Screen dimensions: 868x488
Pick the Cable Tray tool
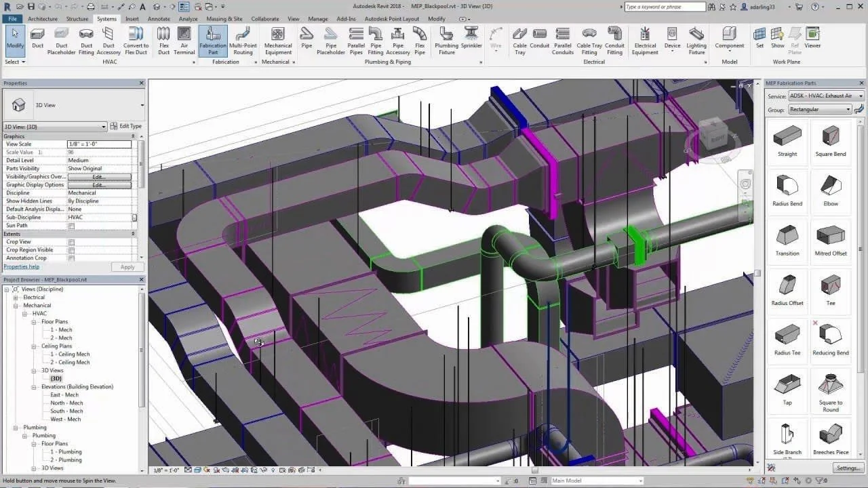tap(519, 41)
